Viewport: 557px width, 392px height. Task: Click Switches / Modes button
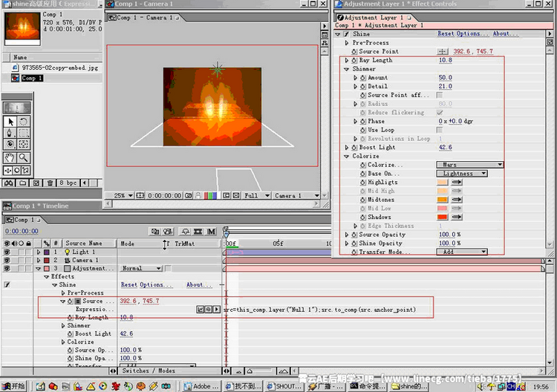tap(149, 370)
